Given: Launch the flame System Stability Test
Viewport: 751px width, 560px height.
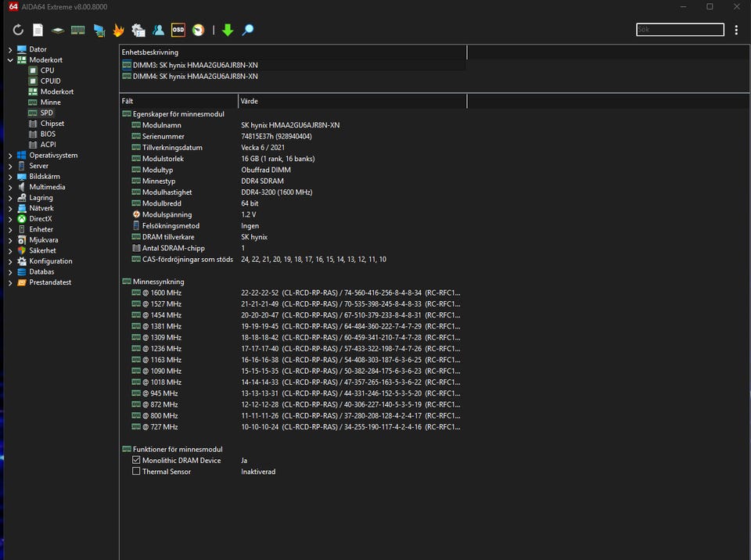Looking at the screenshot, I should click(x=118, y=31).
